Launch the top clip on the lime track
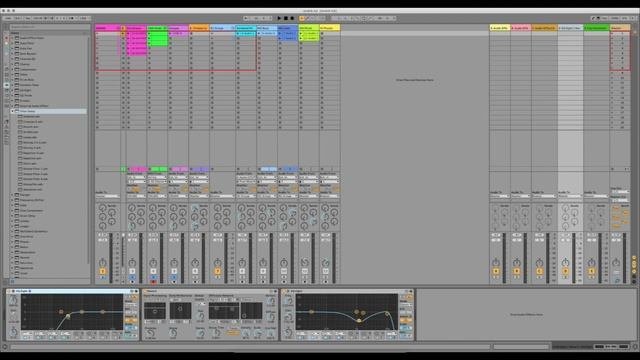The height and width of the screenshot is (360, 640). click(x=301, y=34)
